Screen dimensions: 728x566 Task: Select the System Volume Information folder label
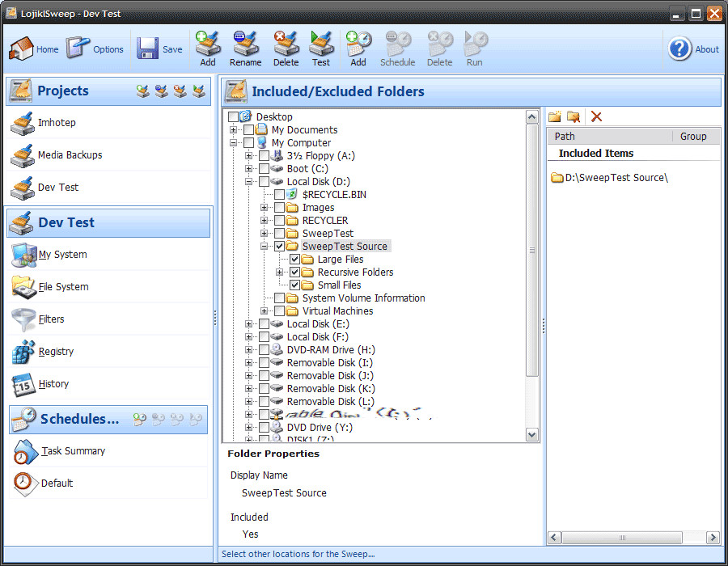click(x=363, y=298)
